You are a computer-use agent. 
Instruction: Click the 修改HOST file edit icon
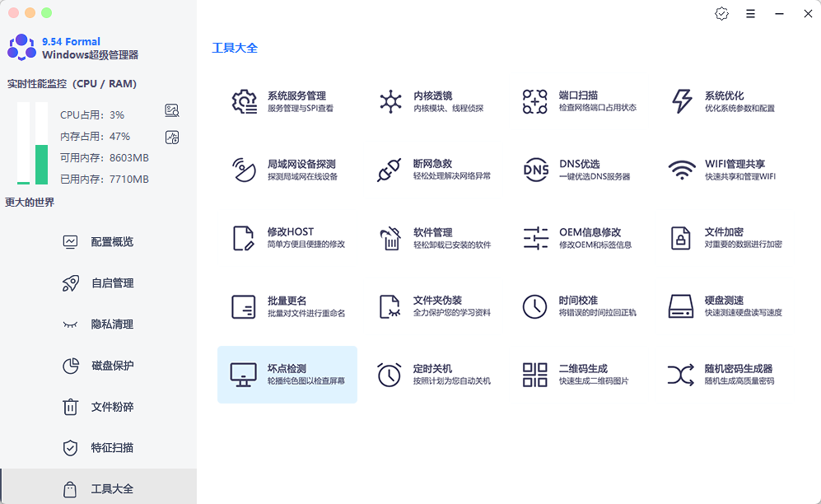(x=244, y=238)
